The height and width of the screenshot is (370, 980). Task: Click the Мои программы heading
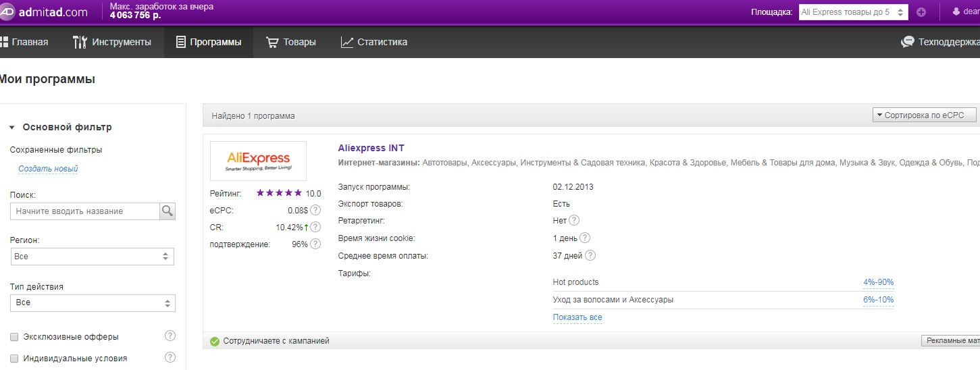point(47,79)
